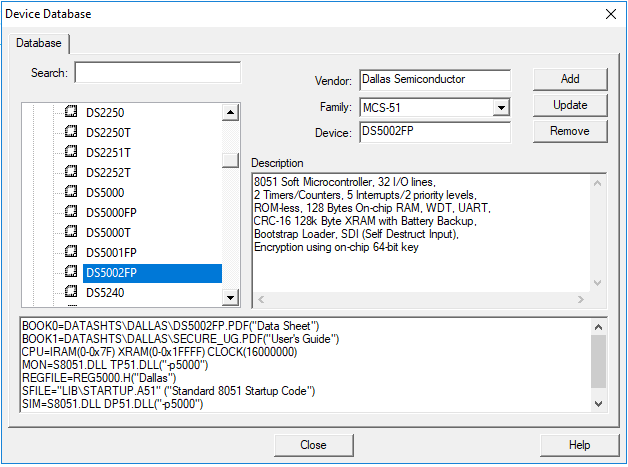Click the BOOK0 data sheet line
628x467 pixels.
(171, 326)
